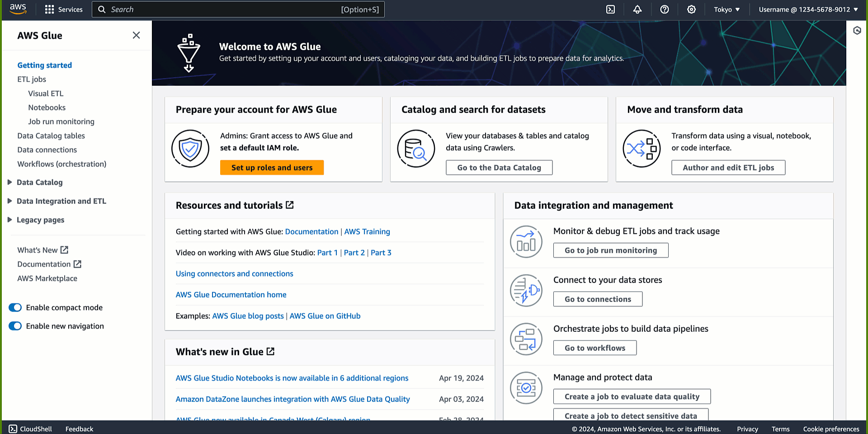Click Author and edit ETL jobs
Screen dimensions: 868x434
coord(728,168)
